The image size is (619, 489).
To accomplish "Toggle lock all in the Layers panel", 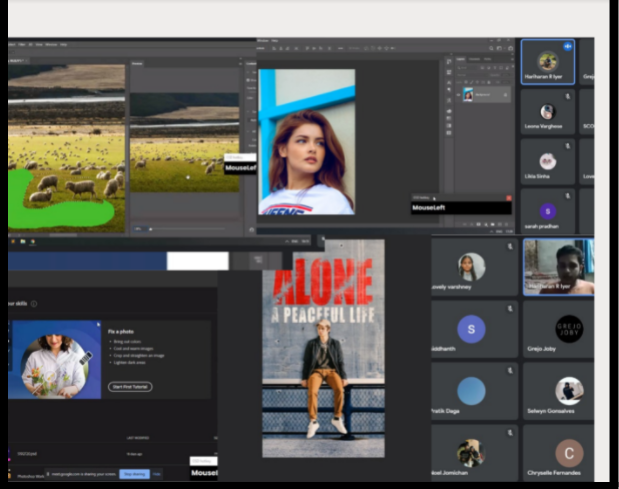I will pyautogui.click(x=489, y=82).
